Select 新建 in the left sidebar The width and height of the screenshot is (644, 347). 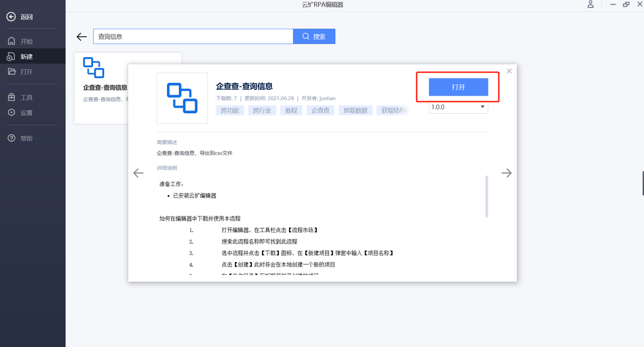point(33,57)
